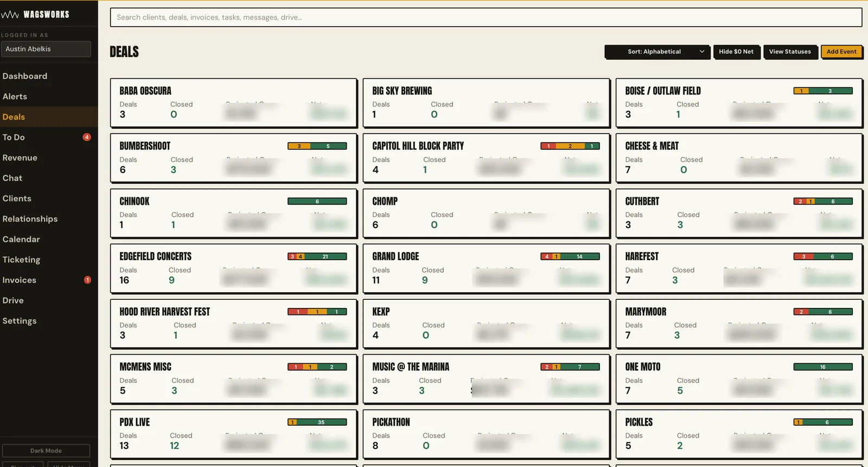This screenshot has height=467, width=868.
Task: Click the "CHEESE & MEAT" card title
Action: (x=652, y=146)
